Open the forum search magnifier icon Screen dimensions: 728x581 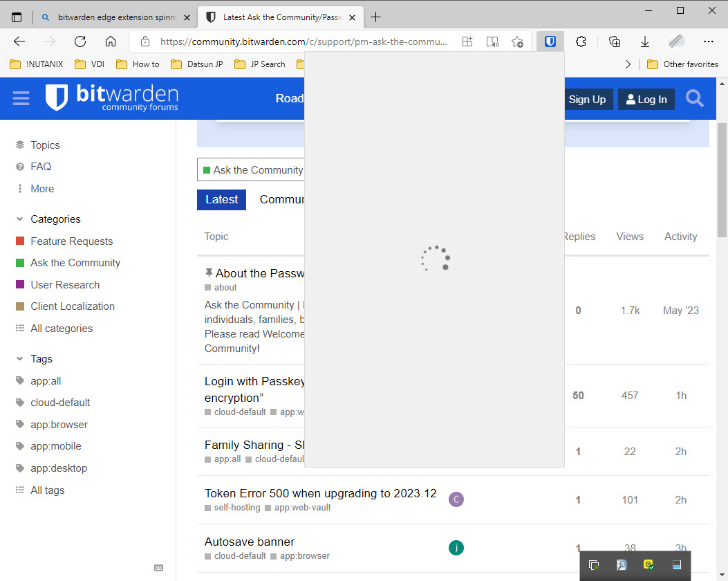click(x=695, y=98)
